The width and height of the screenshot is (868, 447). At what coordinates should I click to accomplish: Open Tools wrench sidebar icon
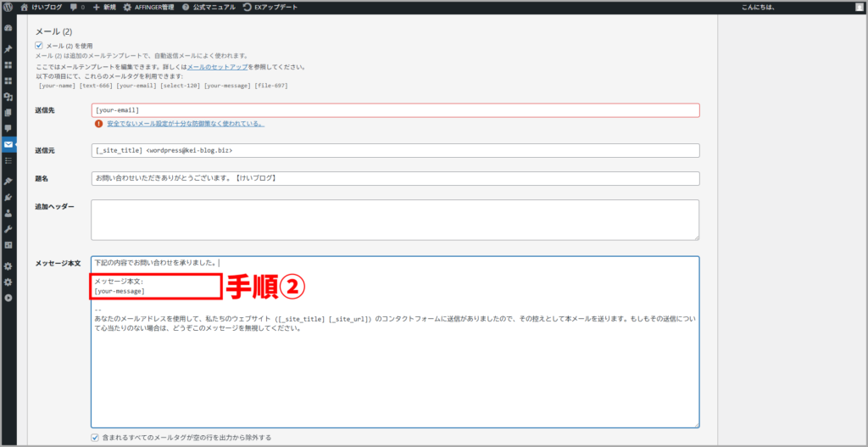pyautogui.click(x=8, y=229)
